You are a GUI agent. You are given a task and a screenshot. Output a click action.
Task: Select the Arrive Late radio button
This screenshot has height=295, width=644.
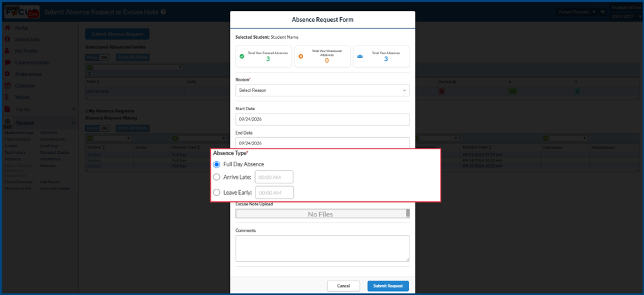(x=217, y=177)
